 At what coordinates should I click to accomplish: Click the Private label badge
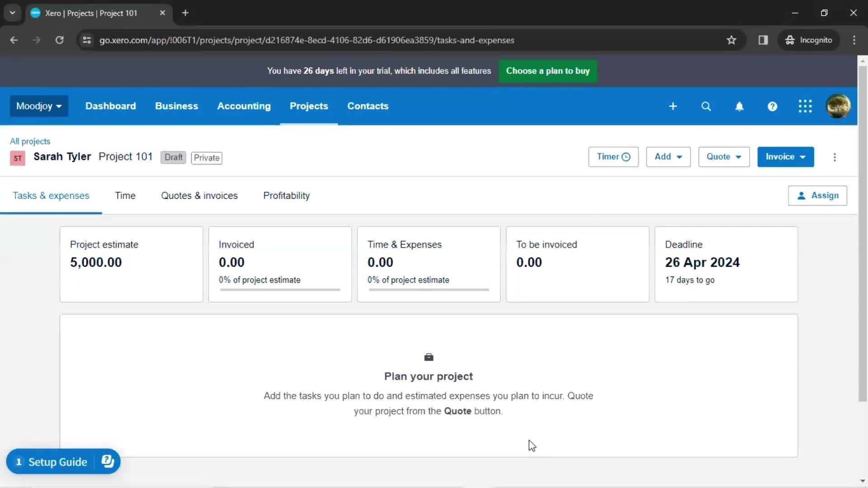click(207, 158)
